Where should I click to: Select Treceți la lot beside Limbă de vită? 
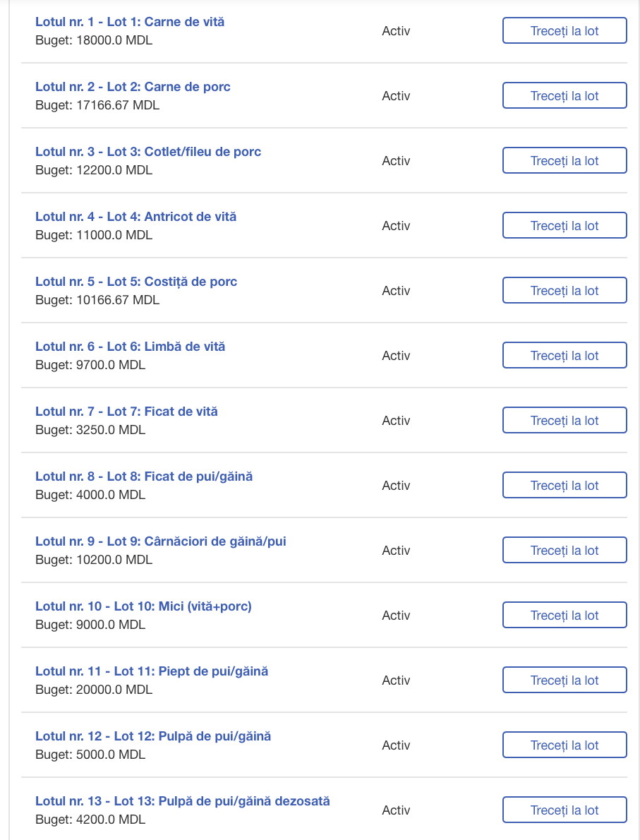pyautogui.click(x=564, y=355)
